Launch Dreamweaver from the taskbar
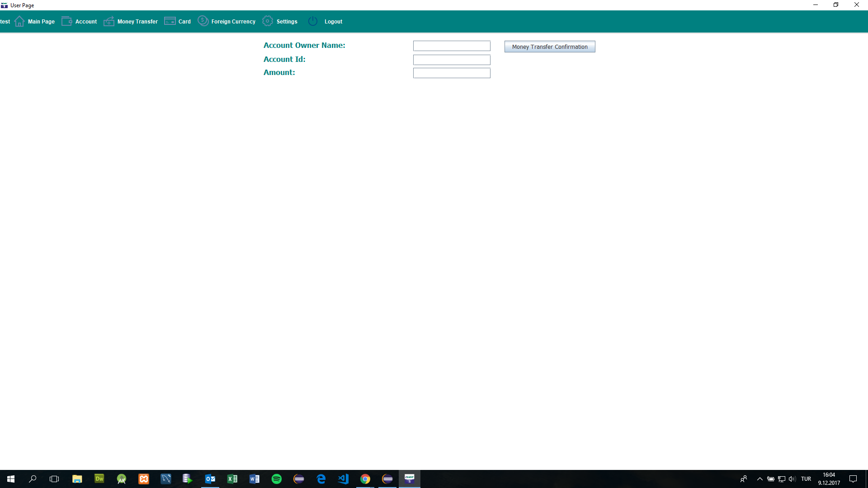 click(x=99, y=479)
